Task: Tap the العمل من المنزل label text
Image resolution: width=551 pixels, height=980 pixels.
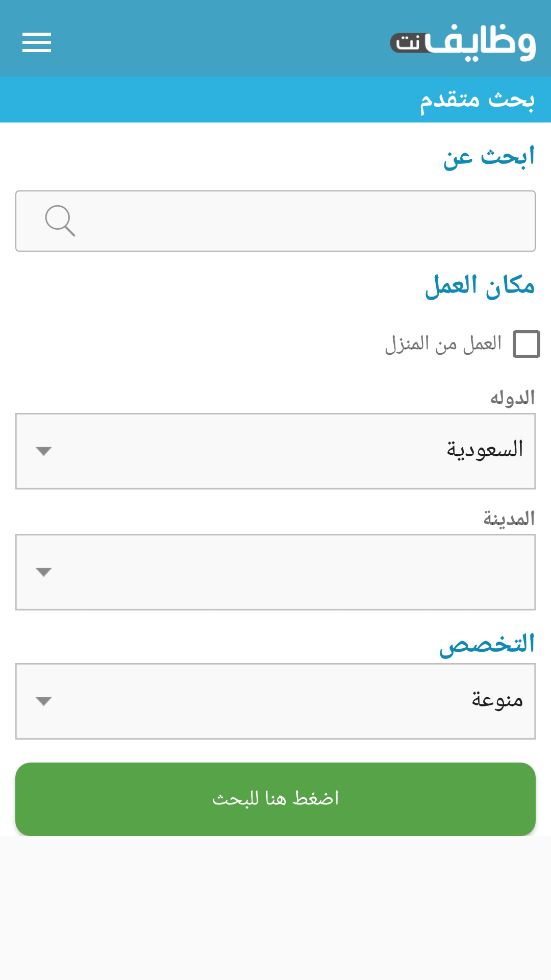Action: point(443,344)
